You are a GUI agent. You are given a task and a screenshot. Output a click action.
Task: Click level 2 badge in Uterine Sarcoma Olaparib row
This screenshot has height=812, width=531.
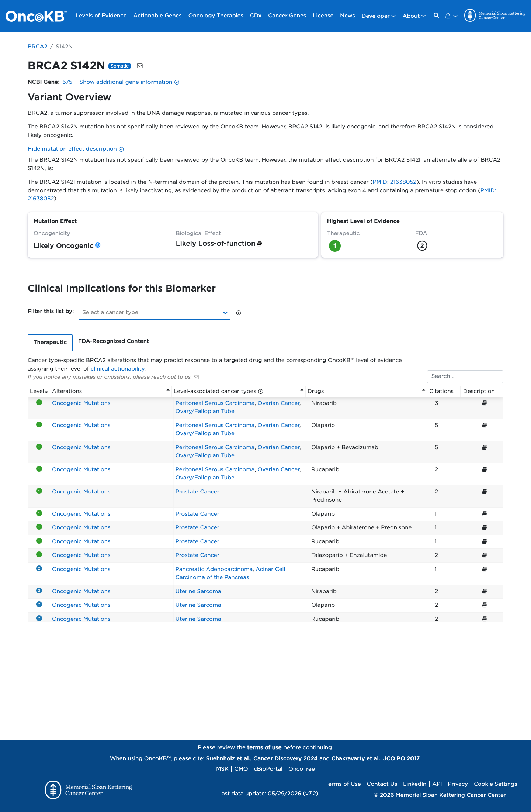click(39, 604)
